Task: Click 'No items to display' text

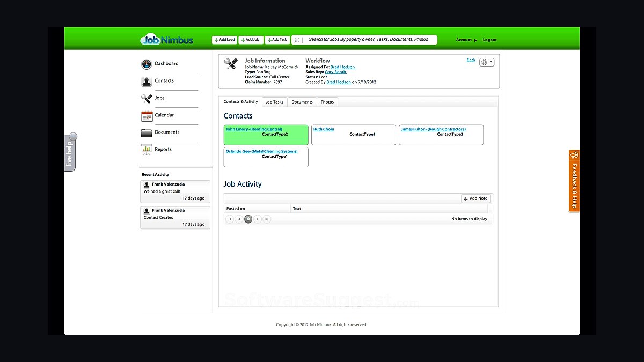Action: click(469, 219)
